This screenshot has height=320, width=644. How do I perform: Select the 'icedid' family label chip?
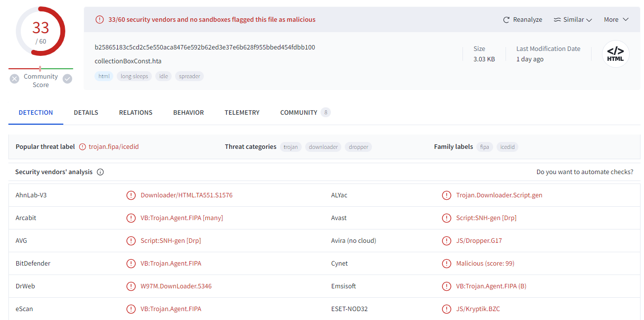coord(507,147)
